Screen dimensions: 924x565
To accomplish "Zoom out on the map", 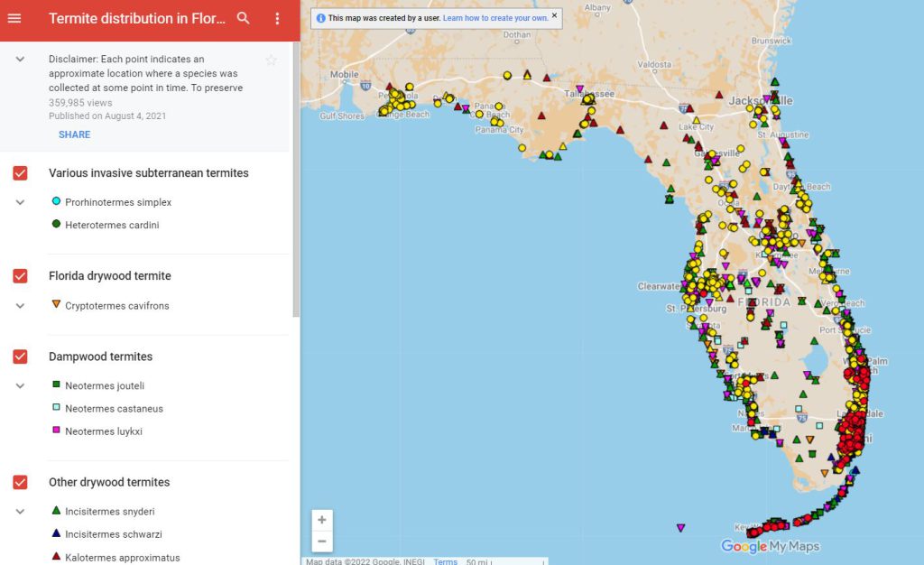I will (322, 541).
